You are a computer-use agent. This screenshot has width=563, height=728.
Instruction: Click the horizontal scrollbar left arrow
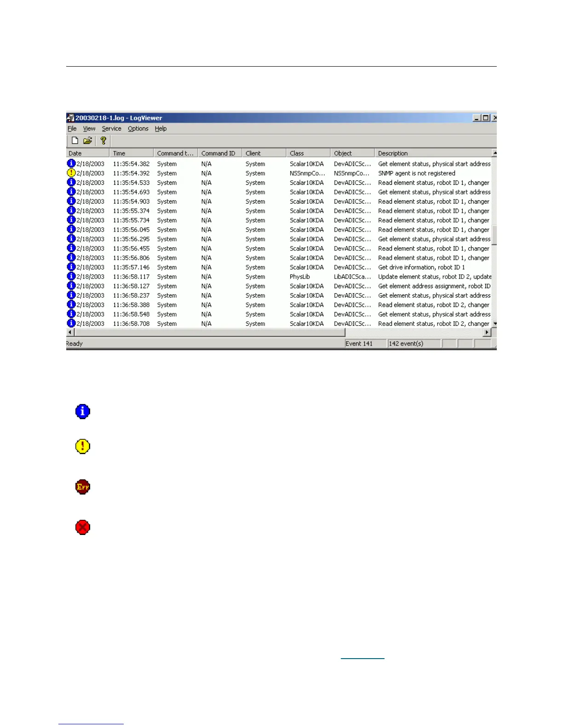70,332
